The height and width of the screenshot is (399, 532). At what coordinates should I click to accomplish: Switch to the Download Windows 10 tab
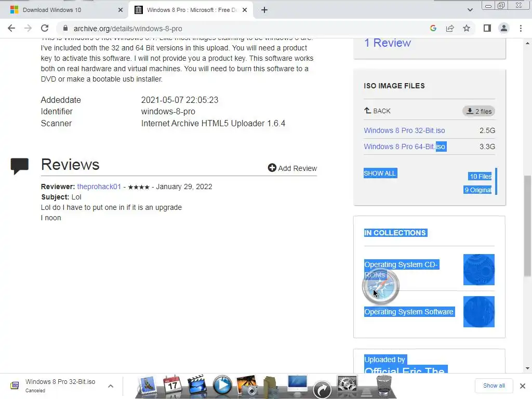(64, 10)
